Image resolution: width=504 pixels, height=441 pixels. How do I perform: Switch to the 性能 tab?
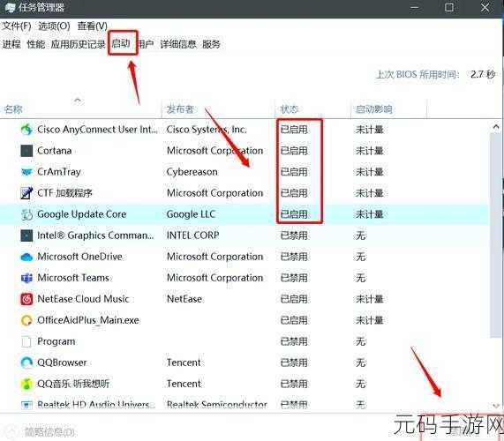(35, 44)
